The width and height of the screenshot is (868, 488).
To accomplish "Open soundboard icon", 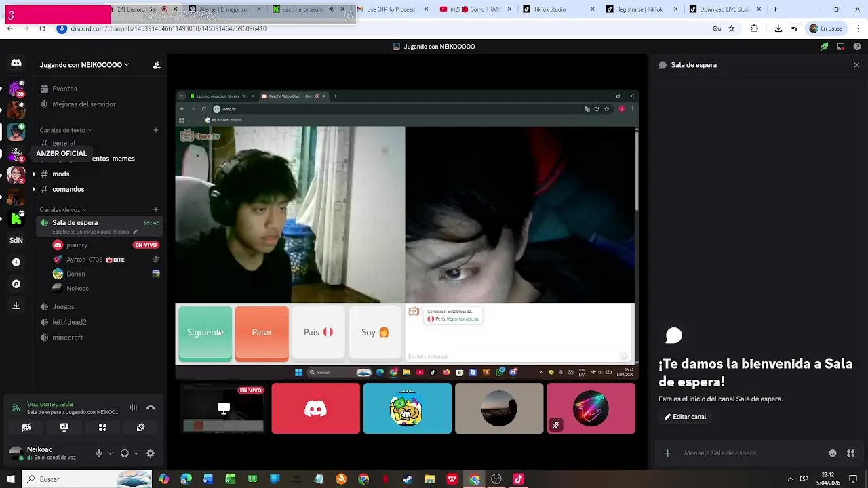I will pos(140,428).
